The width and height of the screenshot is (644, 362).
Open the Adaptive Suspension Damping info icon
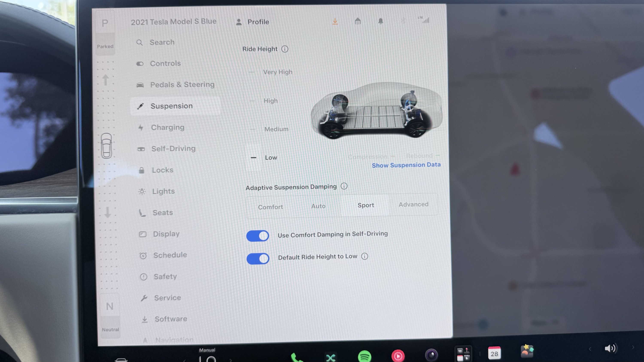pyautogui.click(x=344, y=186)
